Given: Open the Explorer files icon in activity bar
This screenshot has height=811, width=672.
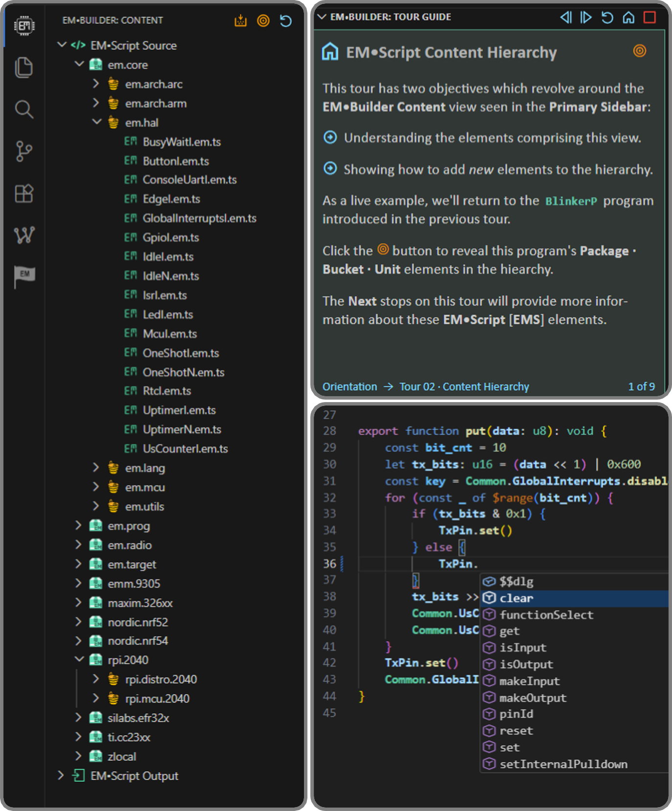Looking at the screenshot, I should [23, 67].
